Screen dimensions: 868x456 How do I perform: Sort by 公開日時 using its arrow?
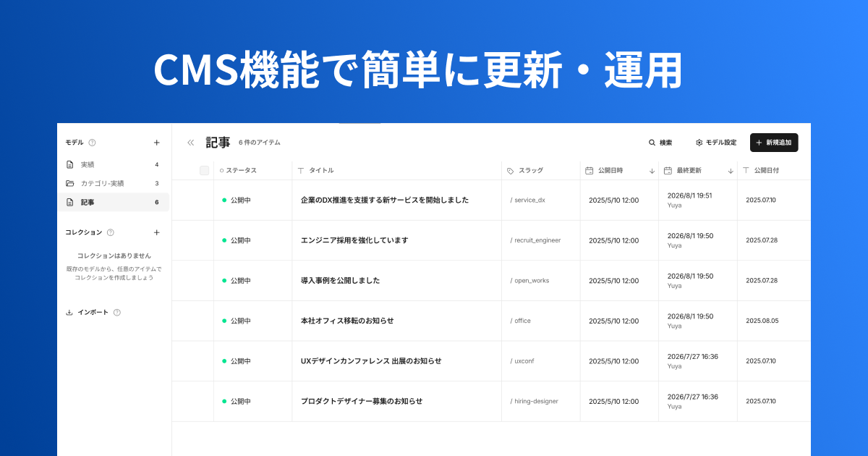click(x=652, y=171)
